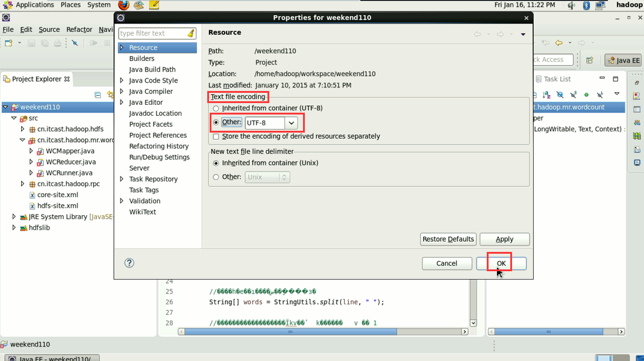Open the dialog help question mark icon
The width and height of the screenshot is (644, 361).
[x=130, y=263]
